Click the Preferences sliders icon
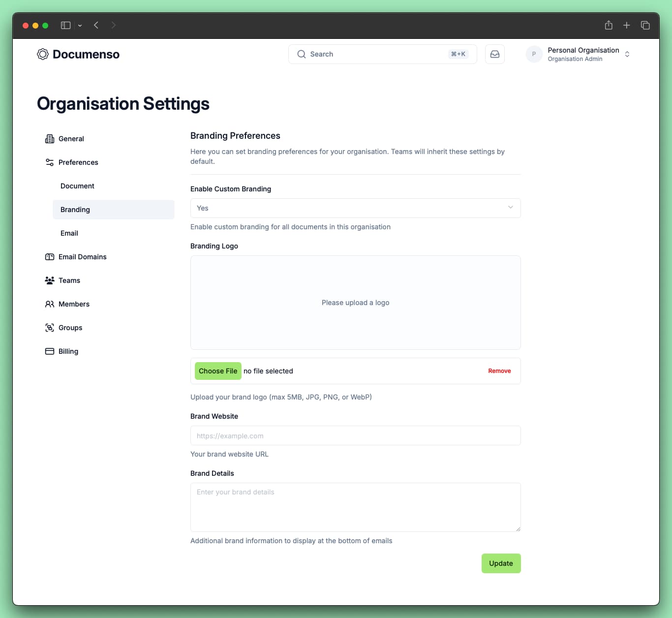This screenshot has width=672, height=618. point(49,162)
